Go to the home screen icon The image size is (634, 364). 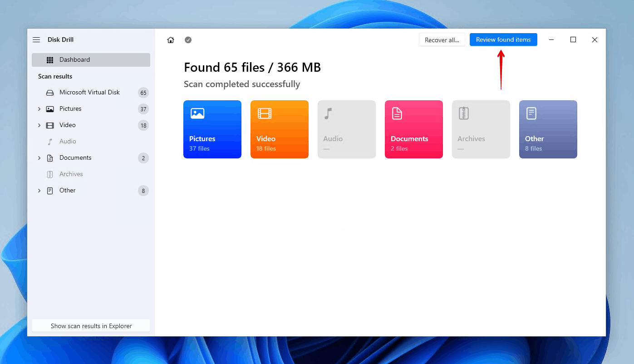tap(171, 40)
